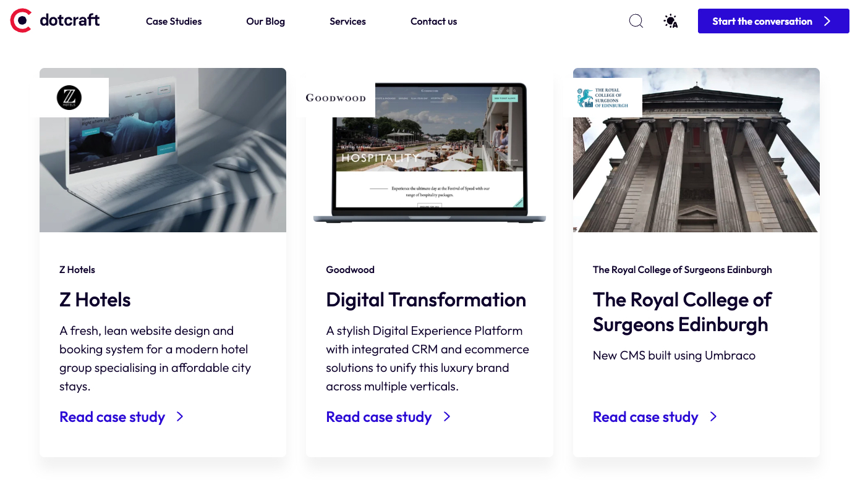868x480 pixels.
Task: Click arrow beside Goodwood Read case study
Action: [x=447, y=417]
